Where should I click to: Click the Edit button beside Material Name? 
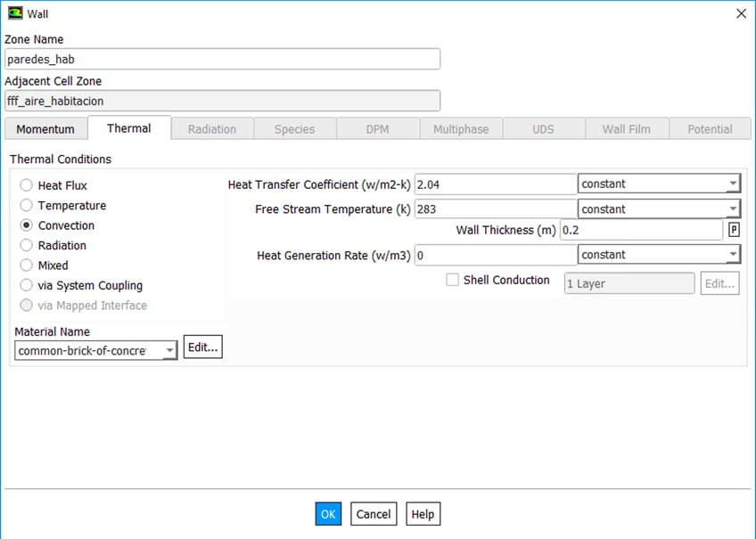click(202, 347)
